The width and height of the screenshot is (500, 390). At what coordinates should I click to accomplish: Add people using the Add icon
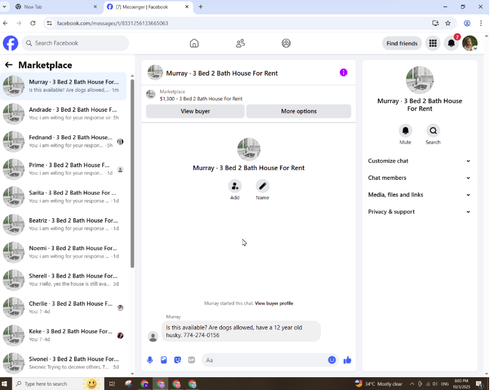(235, 186)
